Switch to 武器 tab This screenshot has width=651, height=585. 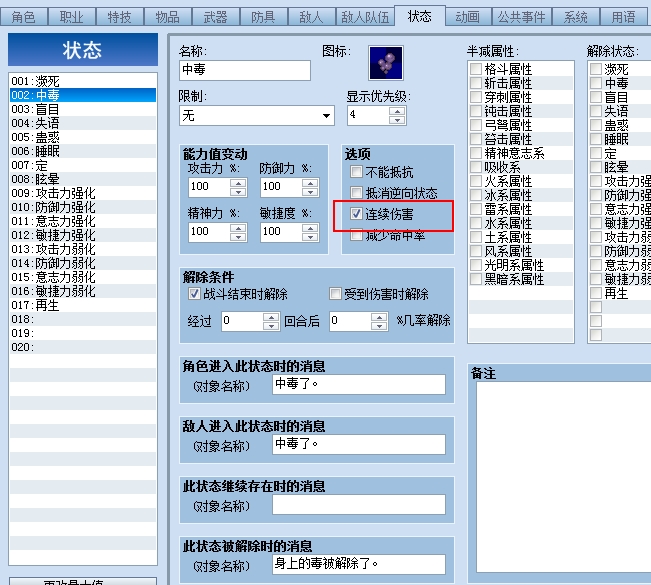click(215, 17)
